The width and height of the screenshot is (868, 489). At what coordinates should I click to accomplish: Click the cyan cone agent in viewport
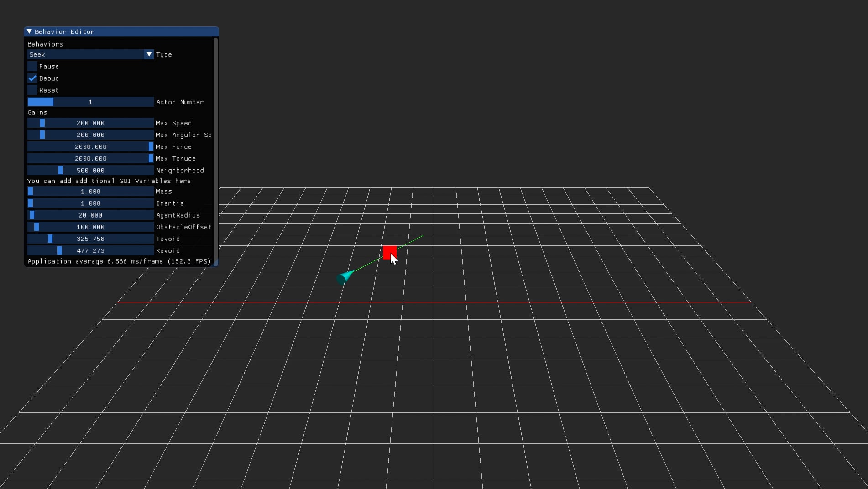(x=344, y=277)
